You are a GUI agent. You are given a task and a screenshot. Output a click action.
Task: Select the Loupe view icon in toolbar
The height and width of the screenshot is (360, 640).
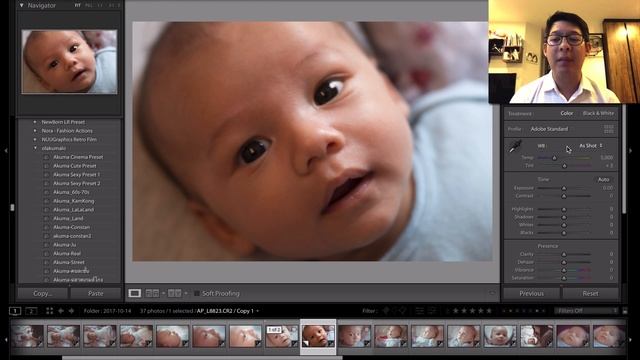pyautogui.click(x=135, y=293)
